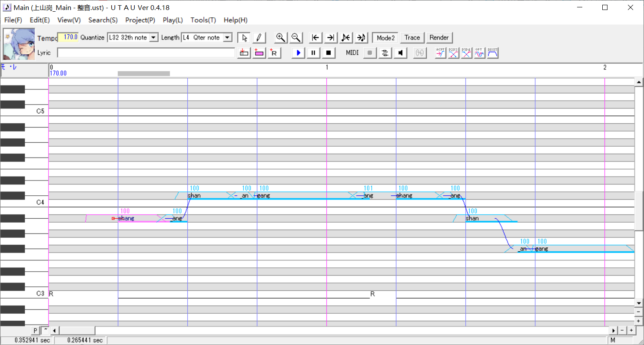This screenshot has height=345, width=644.
Task: Select the pencil draw tool
Action: [259, 38]
